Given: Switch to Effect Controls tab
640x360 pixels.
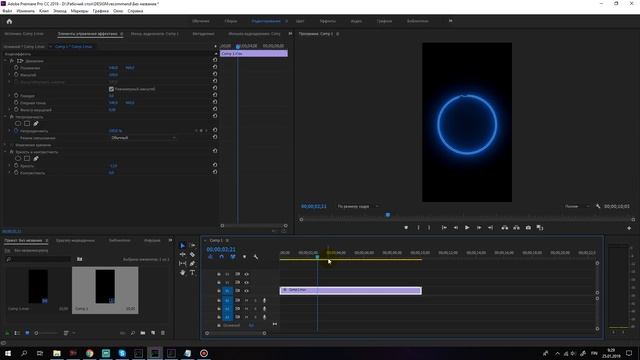Looking at the screenshot, I should [x=88, y=34].
